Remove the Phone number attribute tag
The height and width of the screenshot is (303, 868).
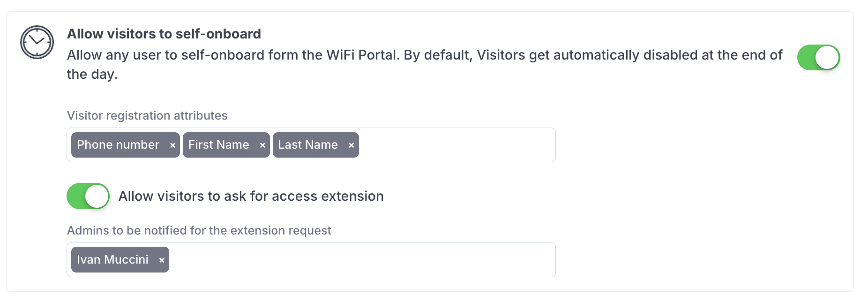click(172, 145)
